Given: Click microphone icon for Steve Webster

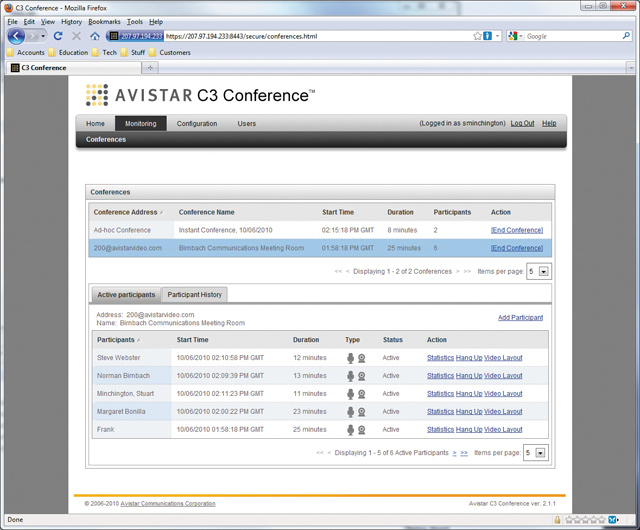Looking at the screenshot, I should pyautogui.click(x=350, y=358).
